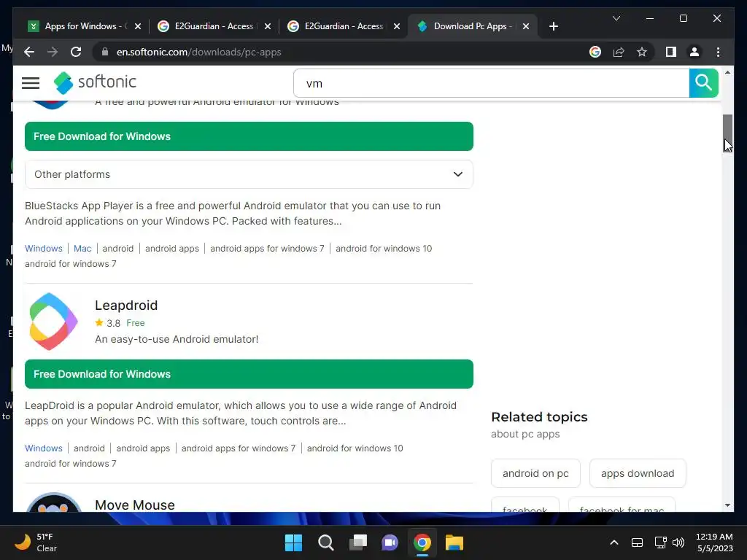The height and width of the screenshot is (560, 747).
Task: Open the Move Mouse title link
Action: [134, 505]
